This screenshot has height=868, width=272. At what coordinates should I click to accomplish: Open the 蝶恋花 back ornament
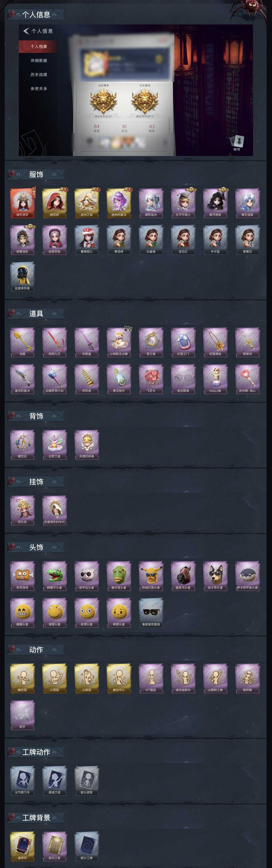pyautogui.click(x=22, y=445)
